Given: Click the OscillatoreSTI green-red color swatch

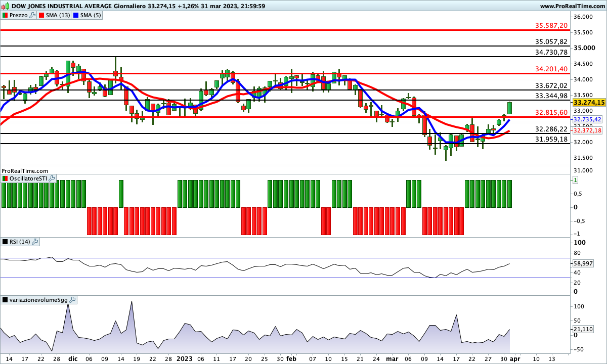Looking at the screenshot, I should [5, 178].
